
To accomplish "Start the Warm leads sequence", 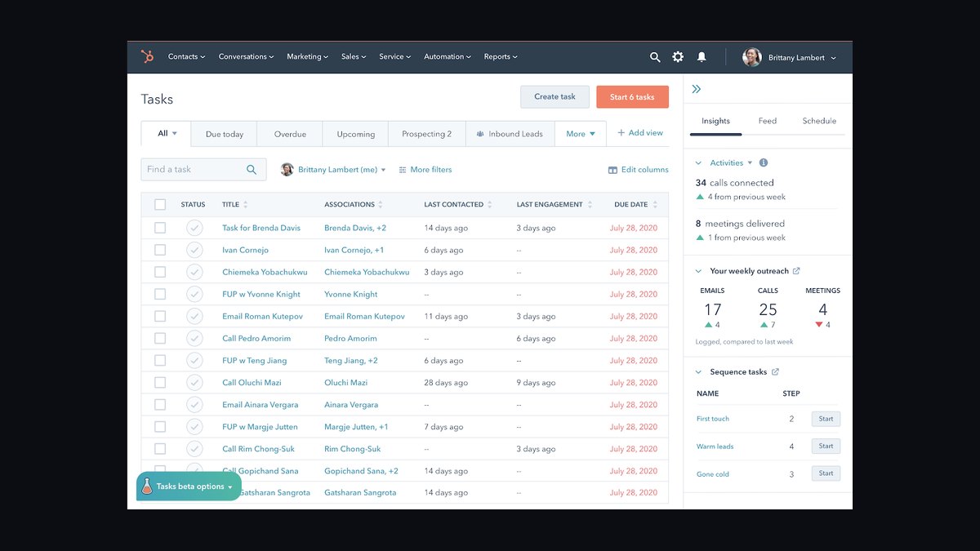I will (826, 447).
